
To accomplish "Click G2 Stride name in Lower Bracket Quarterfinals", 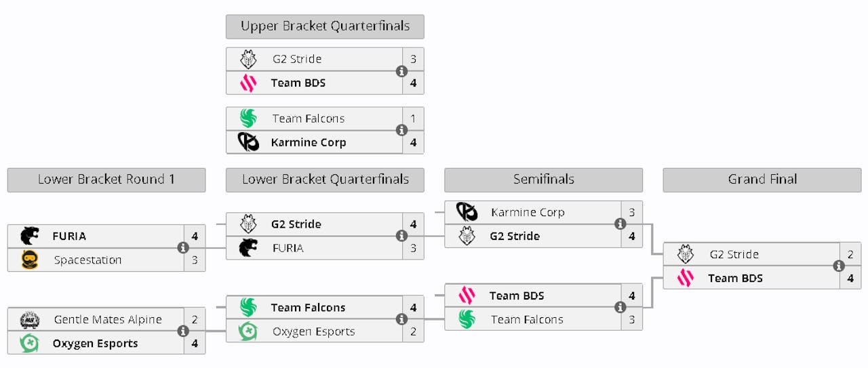I will 296,224.
